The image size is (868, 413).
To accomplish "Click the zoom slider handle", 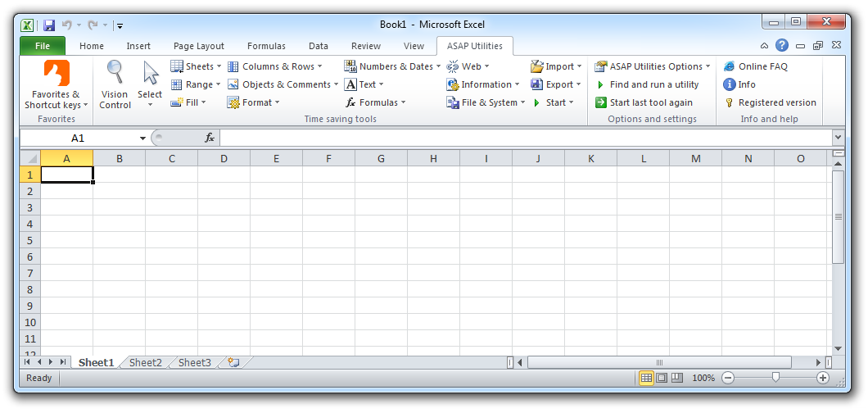I will coord(775,378).
